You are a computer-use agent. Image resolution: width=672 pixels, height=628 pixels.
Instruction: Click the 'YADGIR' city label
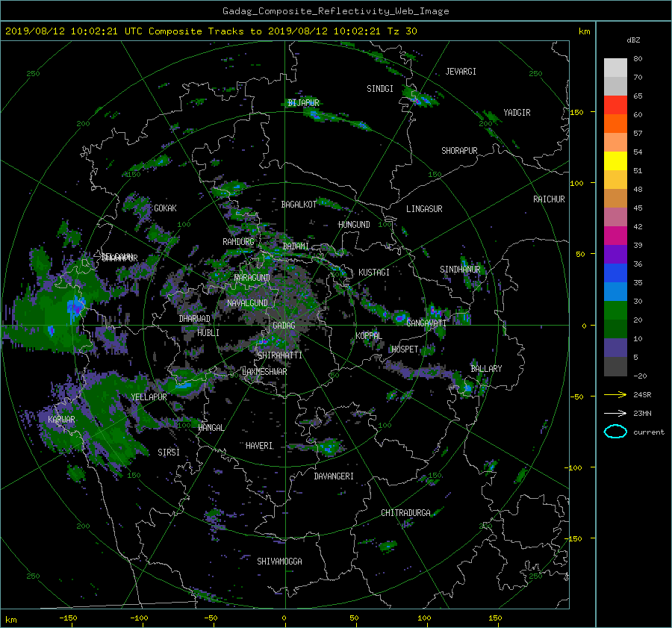click(517, 113)
